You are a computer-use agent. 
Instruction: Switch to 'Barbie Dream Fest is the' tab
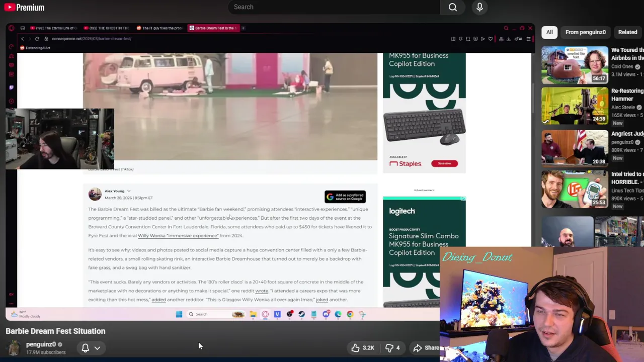click(x=213, y=28)
